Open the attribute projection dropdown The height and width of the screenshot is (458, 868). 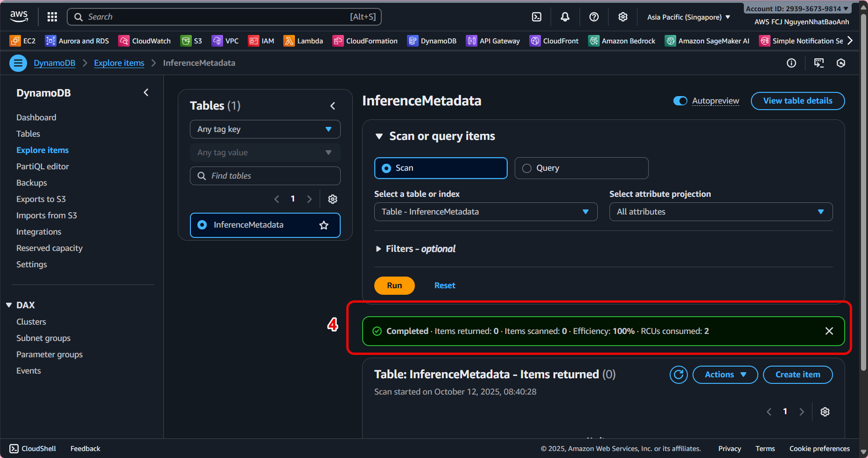721,212
